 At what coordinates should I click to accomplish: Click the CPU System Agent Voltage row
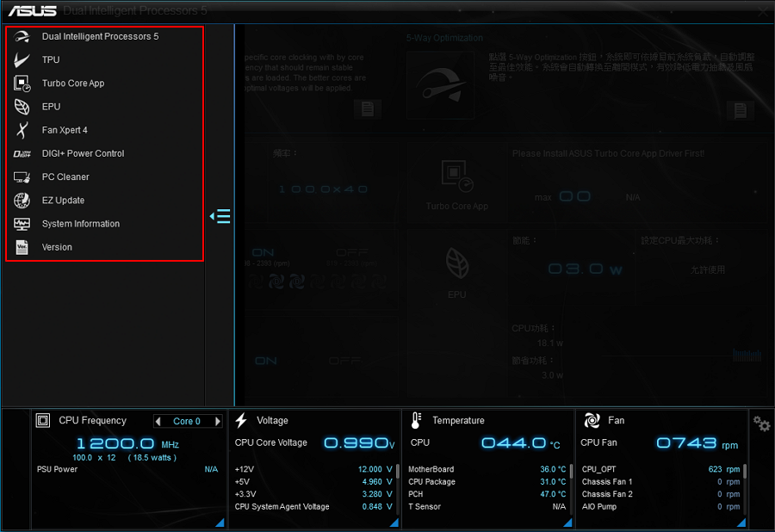point(313,507)
